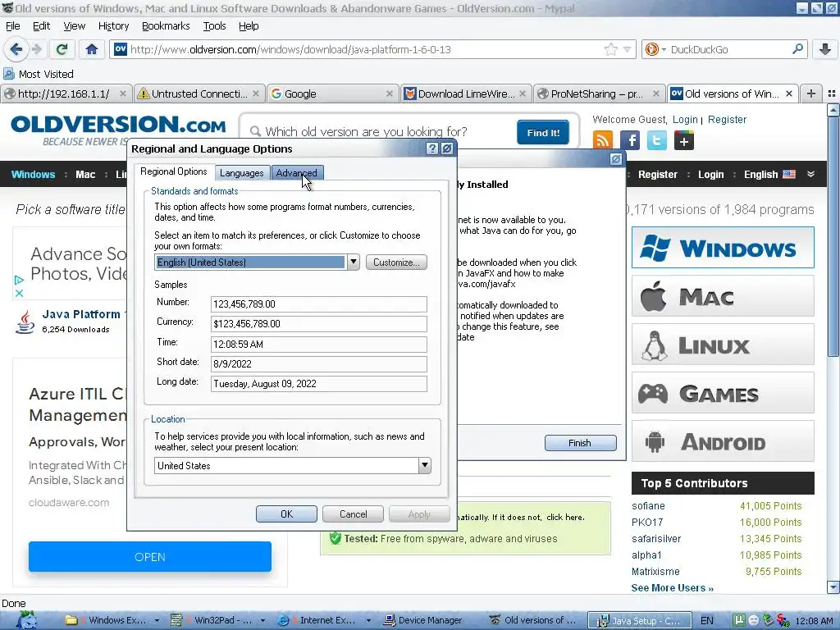Click the page vertical scrollbar thumb
This screenshot has height=630, width=840.
pos(833,236)
